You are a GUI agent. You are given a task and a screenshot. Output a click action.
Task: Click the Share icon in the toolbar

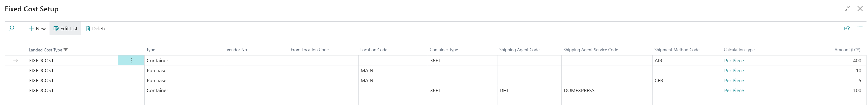click(x=847, y=29)
